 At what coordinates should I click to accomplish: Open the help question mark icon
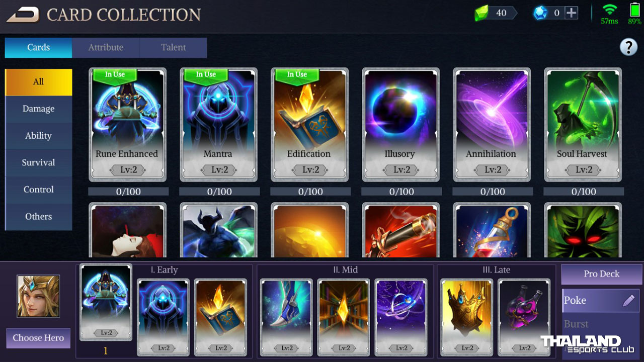[628, 47]
